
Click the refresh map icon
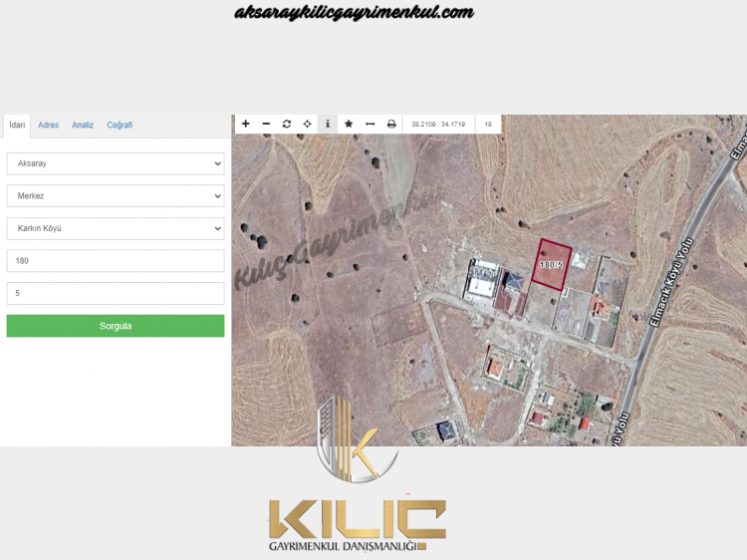(286, 124)
